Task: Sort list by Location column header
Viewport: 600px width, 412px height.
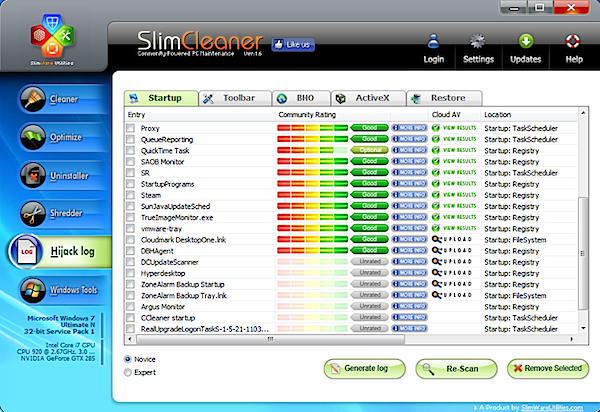Action: coord(529,114)
